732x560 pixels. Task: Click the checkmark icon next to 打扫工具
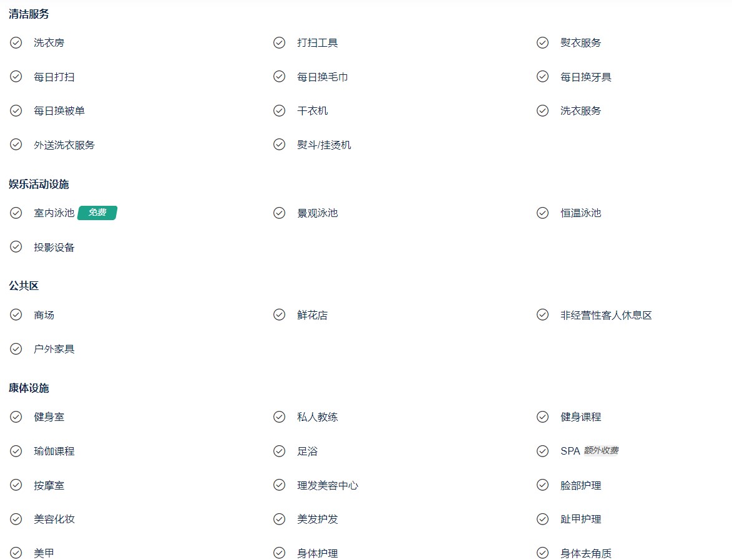(279, 42)
